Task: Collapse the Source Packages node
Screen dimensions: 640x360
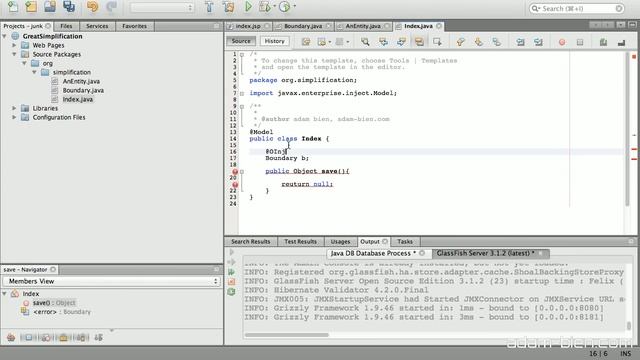Action: point(14,54)
